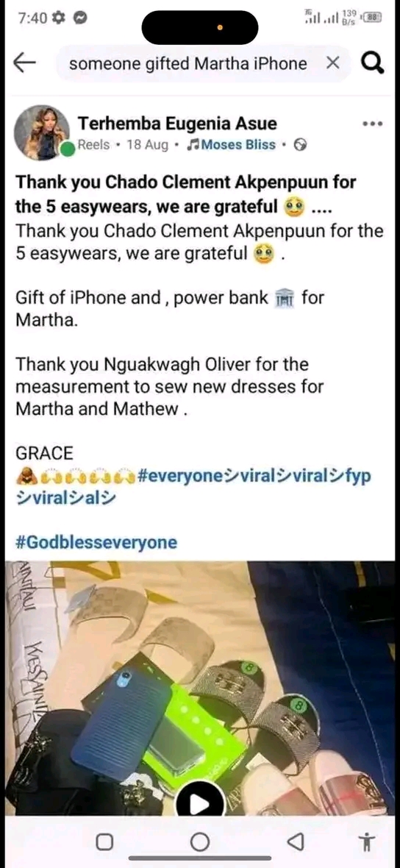
Task: Open the gifts photo of slippers and phone
Action: pyautogui.click(x=200, y=688)
